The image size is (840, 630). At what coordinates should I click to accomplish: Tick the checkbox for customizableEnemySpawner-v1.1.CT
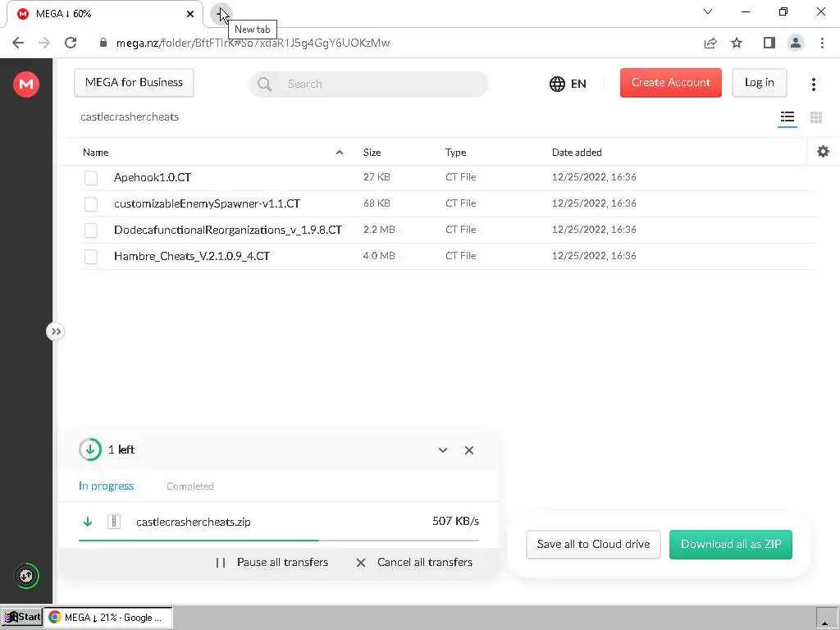click(91, 203)
